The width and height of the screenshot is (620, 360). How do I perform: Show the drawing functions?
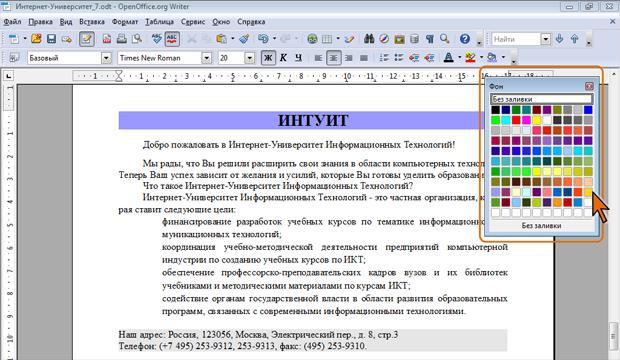[x=349, y=39]
